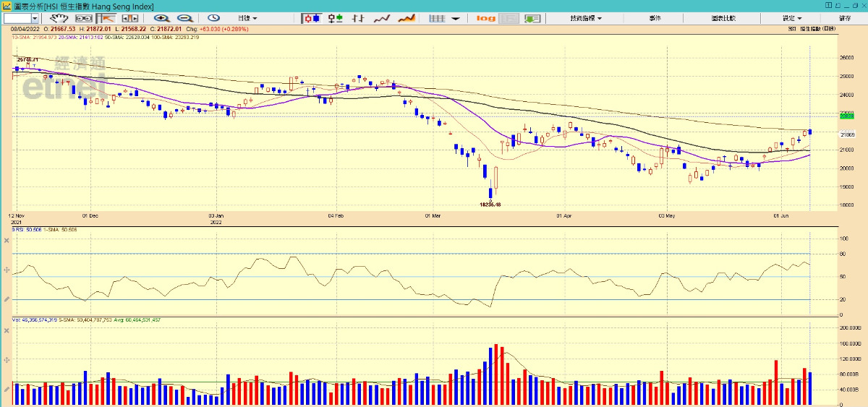Toggle the data panel layout icon
868x407 pixels.
pyautogui.click(x=510, y=17)
